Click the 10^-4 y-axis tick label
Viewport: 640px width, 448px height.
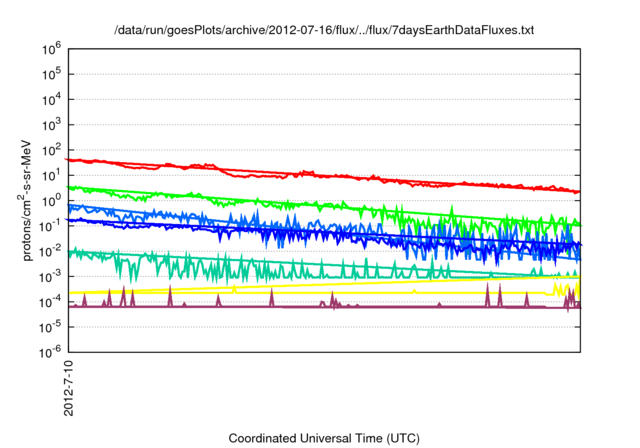pyautogui.click(x=51, y=302)
